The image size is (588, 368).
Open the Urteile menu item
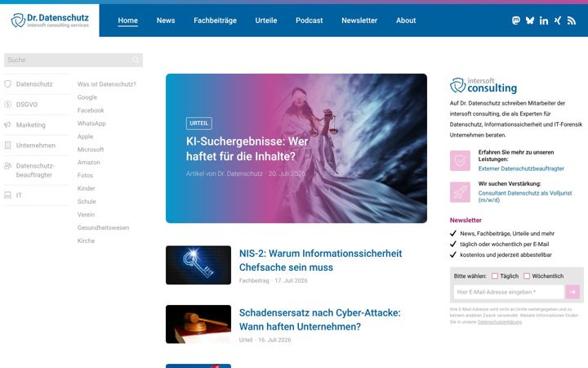266,20
